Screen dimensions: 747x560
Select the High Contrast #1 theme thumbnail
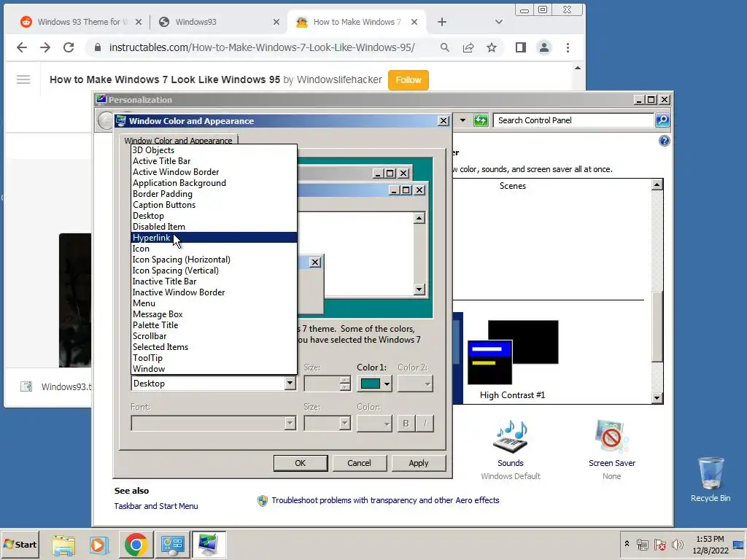tap(513, 352)
